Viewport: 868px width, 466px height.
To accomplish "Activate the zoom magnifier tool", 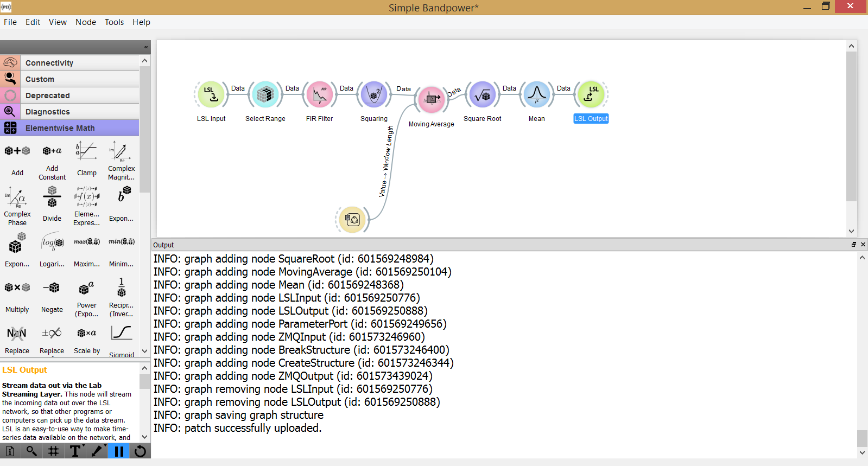I will point(31,451).
